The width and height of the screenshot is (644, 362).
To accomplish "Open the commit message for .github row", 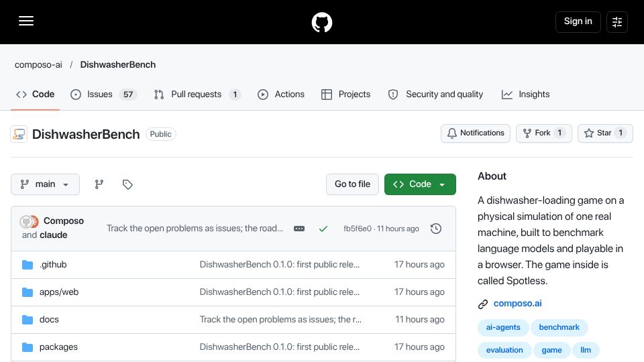I will coord(279,265).
